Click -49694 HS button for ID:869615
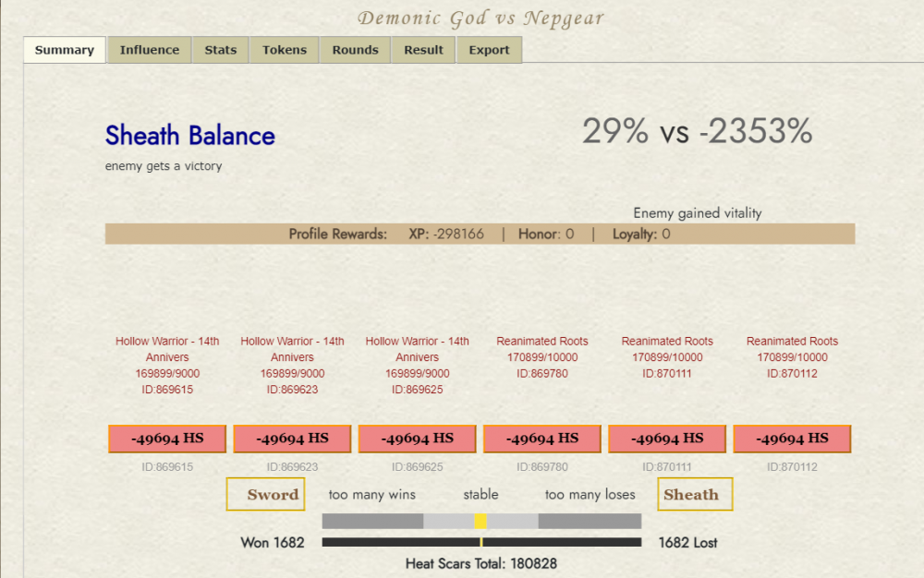 click(167, 439)
